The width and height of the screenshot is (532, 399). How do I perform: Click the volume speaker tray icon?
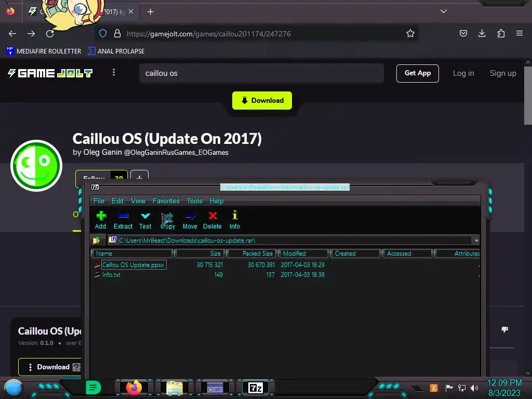pos(474,388)
